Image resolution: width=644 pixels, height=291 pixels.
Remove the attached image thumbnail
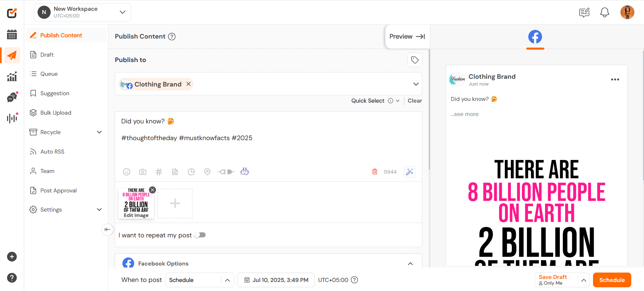pos(152,190)
